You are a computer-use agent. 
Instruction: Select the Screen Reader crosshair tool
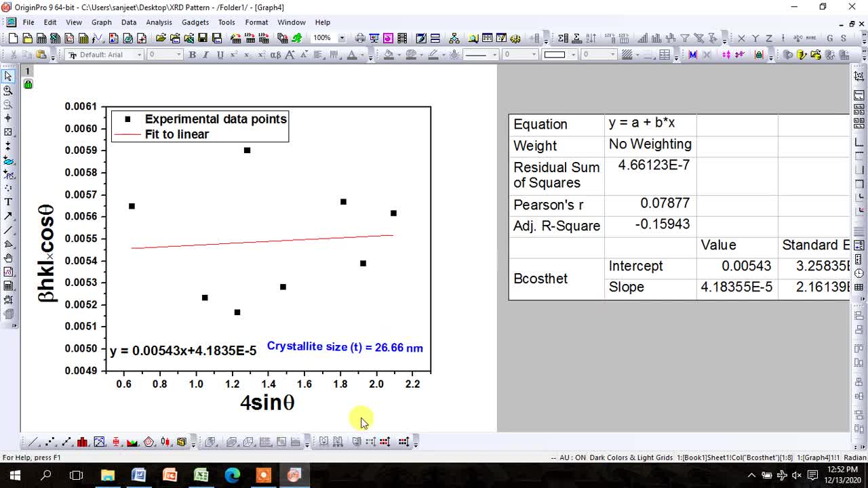coord(8,118)
